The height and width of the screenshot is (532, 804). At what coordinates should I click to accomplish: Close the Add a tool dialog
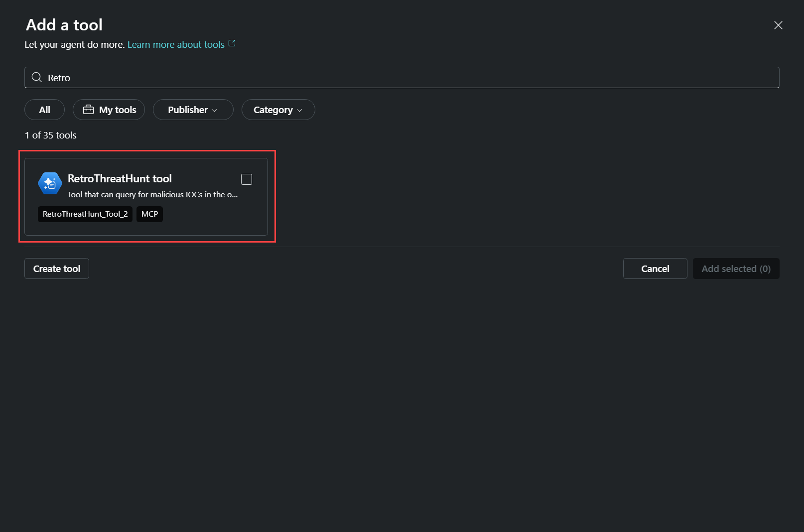(x=778, y=25)
